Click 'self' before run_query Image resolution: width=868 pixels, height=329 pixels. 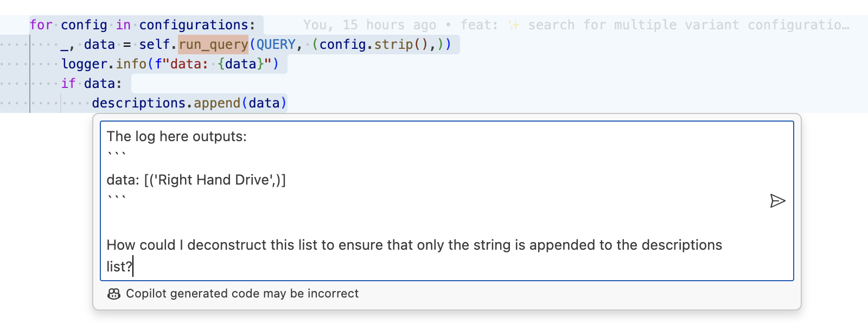pos(155,45)
